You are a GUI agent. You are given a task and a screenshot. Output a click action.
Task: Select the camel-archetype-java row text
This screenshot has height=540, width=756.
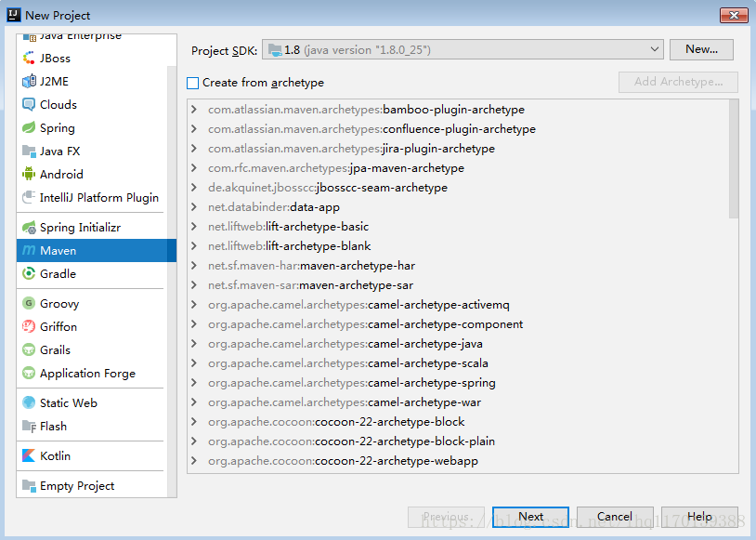click(x=345, y=344)
